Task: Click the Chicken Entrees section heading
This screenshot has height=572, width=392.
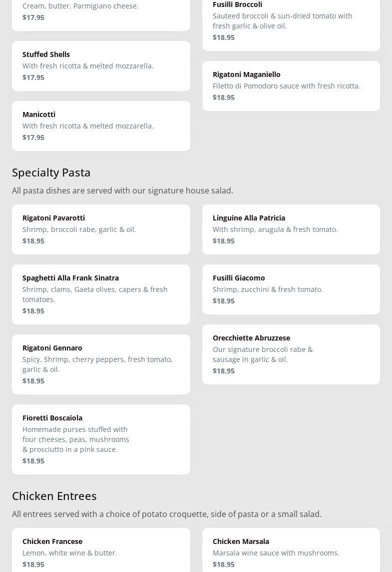Action: pos(54,496)
